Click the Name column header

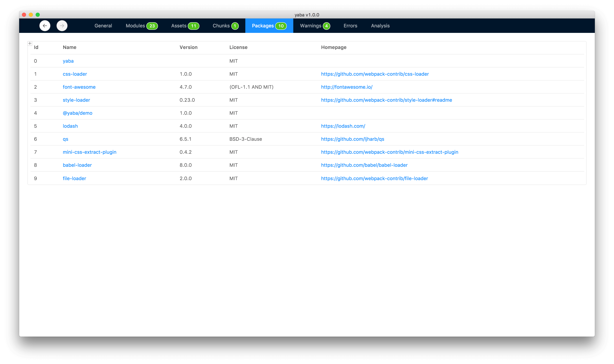pos(69,47)
